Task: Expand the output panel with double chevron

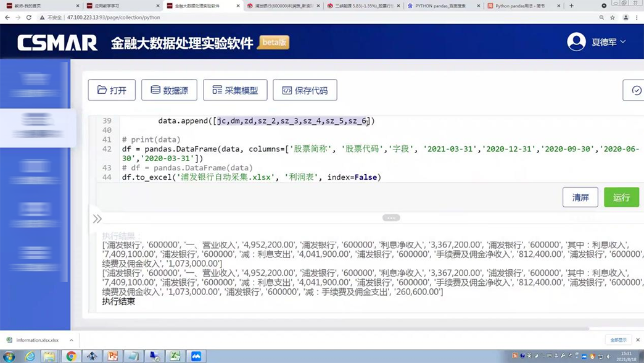Action: tap(97, 219)
